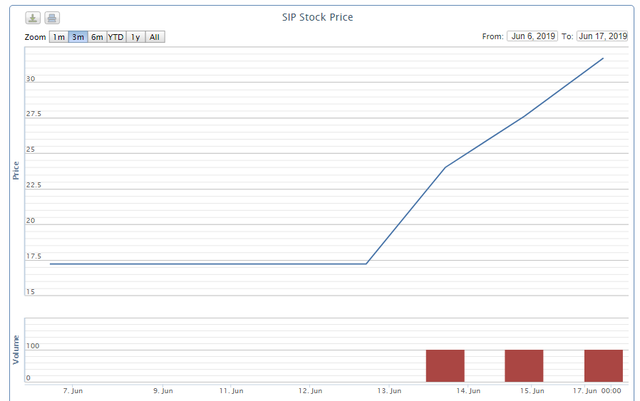Click the SIP Stock Price title
Image resolution: width=640 pixels, height=401 pixels.
tap(319, 17)
